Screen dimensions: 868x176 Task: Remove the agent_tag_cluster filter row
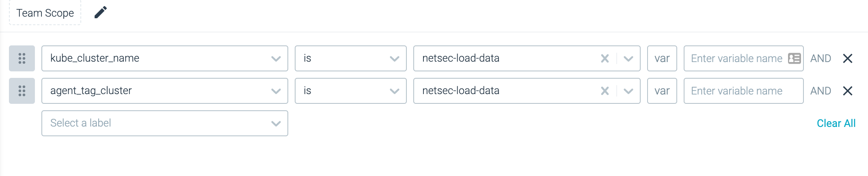tap(848, 91)
